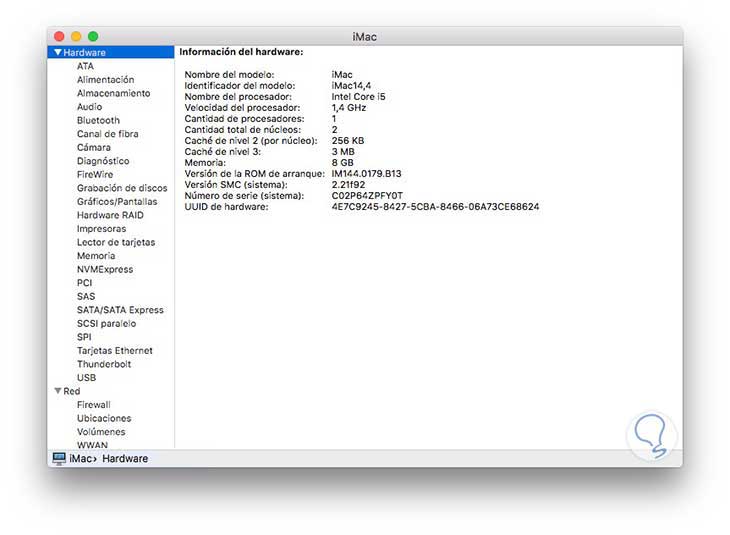Select Lector de tarjetas entry
Image resolution: width=730 pixels, height=535 pixels.
[x=116, y=242]
